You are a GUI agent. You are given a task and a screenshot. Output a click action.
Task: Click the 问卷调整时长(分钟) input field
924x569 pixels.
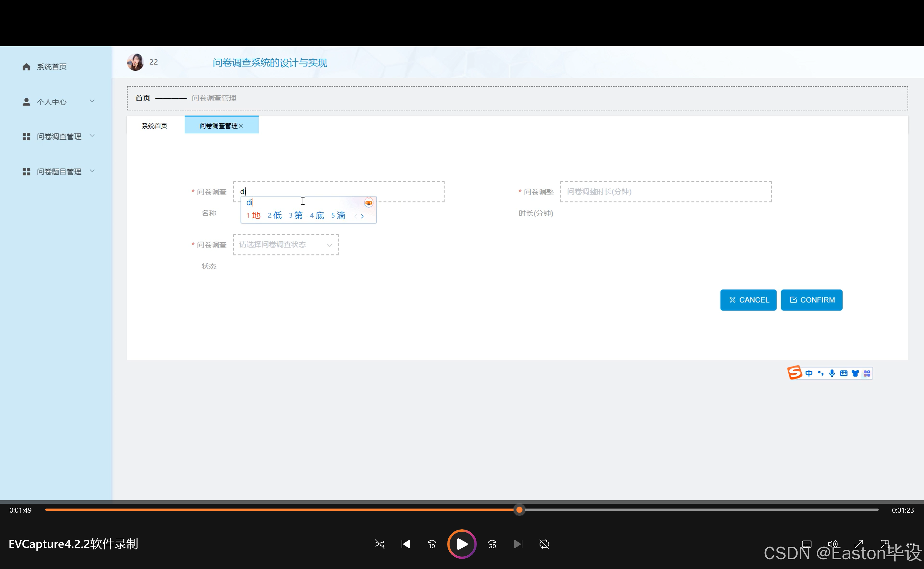click(x=665, y=191)
